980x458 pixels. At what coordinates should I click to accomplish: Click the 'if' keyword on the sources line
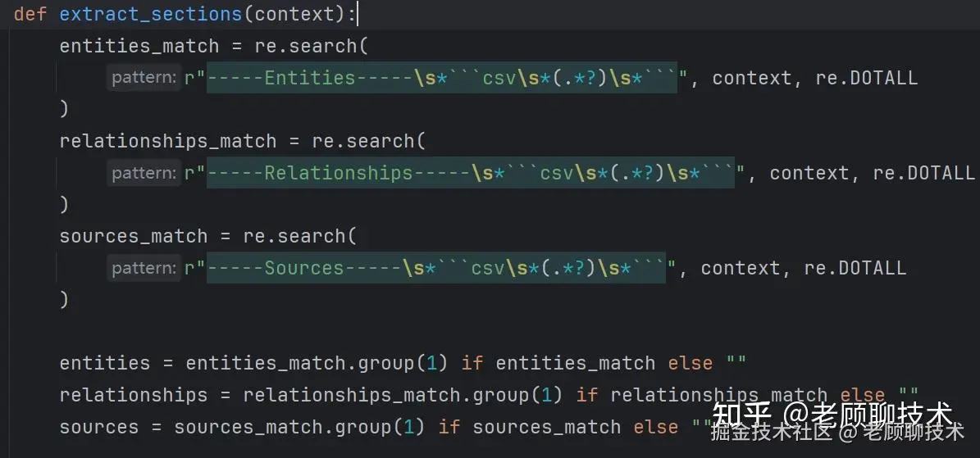tap(449, 428)
